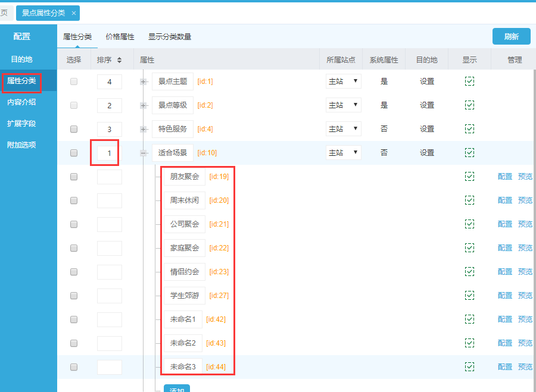Toggle display check icon for 适合场景

pos(469,153)
